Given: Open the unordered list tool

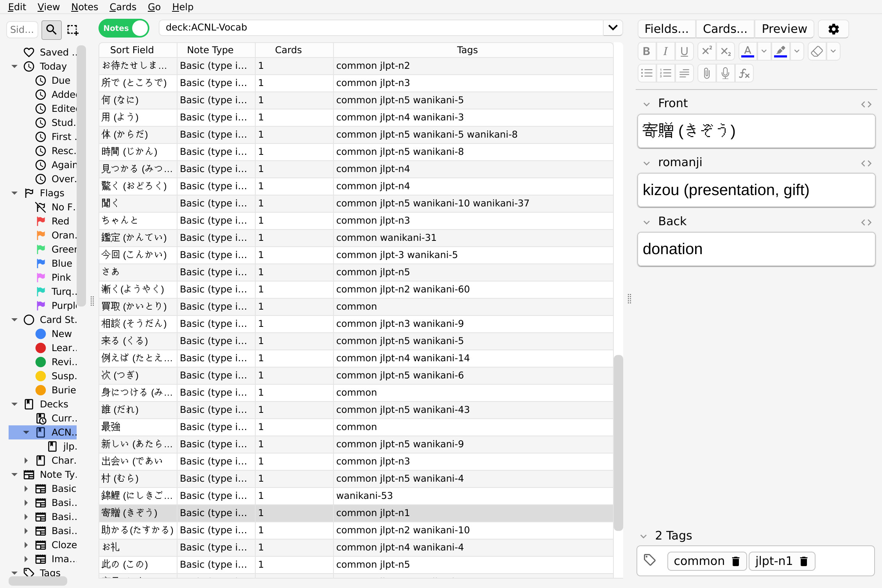Looking at the screenshot, I should (646, 73).
